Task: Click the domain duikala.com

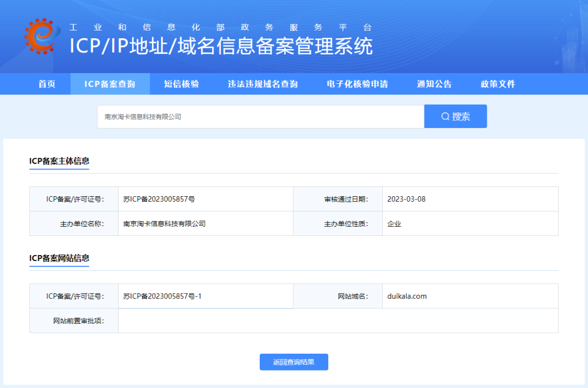Action: [x=407, y=296]
